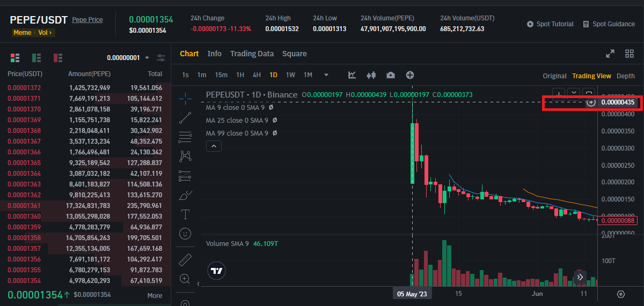Image resolution: width=644 pixels, height=306 pixels.
Task: Click the TradingView logo on chart
Action: tap(217, 271)
